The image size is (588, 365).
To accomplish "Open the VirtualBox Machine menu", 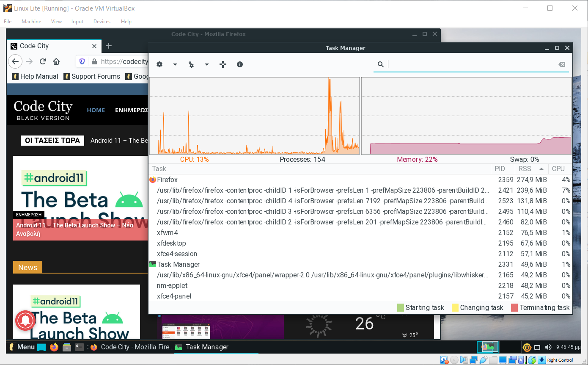I will tap(31, 22).
